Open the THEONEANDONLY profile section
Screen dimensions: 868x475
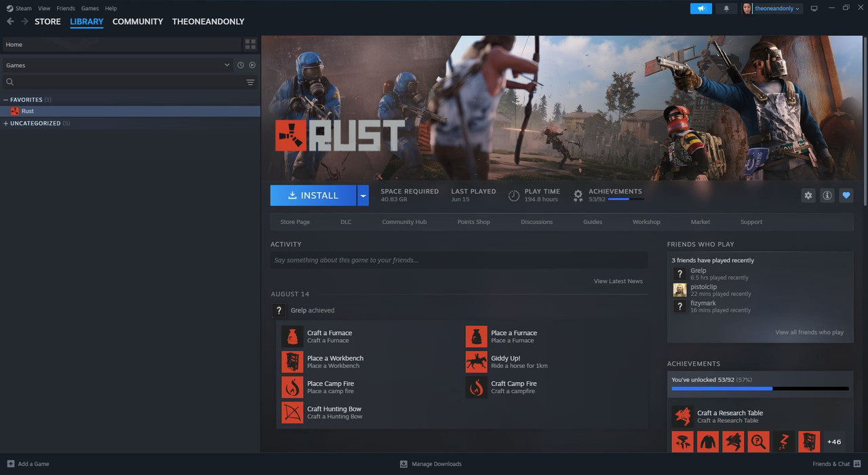coord(208,22)
